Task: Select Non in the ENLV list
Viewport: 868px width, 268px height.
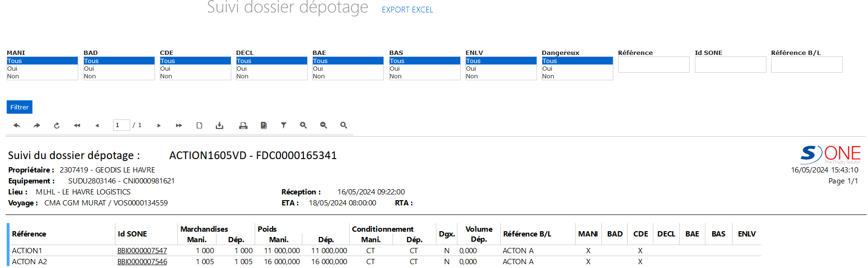Action: [x=501, y=76]
